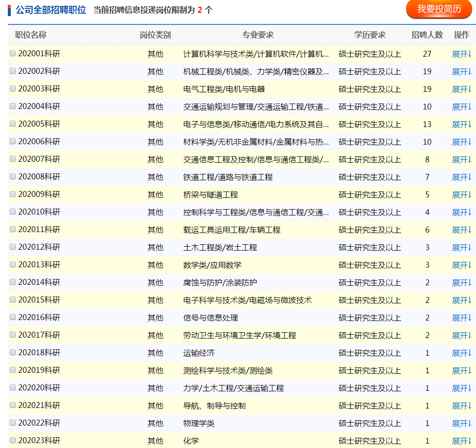Screen dimensions: 476x448
Task: Click 展开 for the 202007科研 position
Action: 461,159
